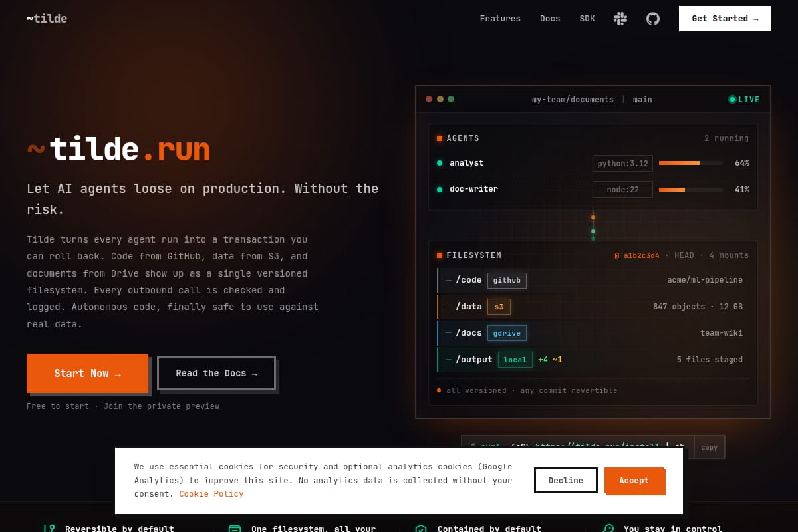Click doc-writer 41% progress bar
The width and height of the screenshot is (798, 532).
691,190
